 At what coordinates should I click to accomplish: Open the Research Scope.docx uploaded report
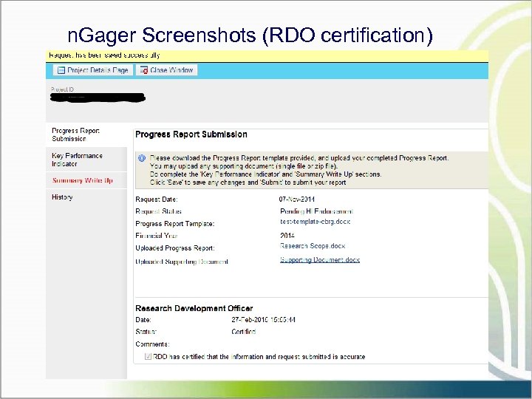pos(313,246)
